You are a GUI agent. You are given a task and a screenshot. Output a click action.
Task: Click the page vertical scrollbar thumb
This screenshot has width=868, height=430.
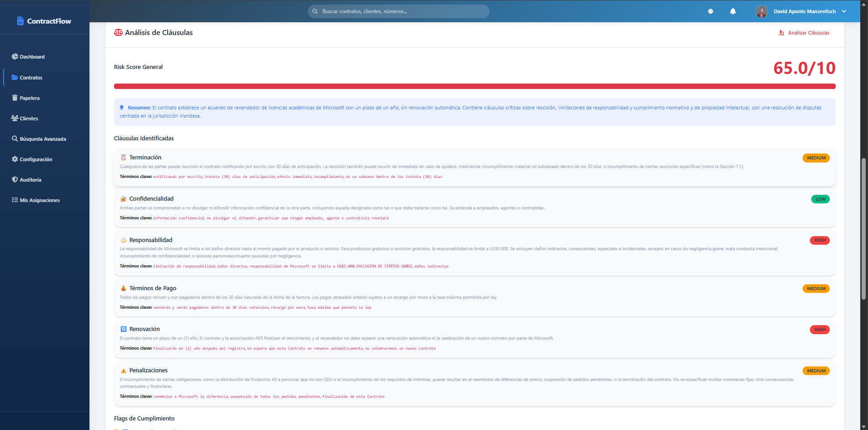pos(864,228)
